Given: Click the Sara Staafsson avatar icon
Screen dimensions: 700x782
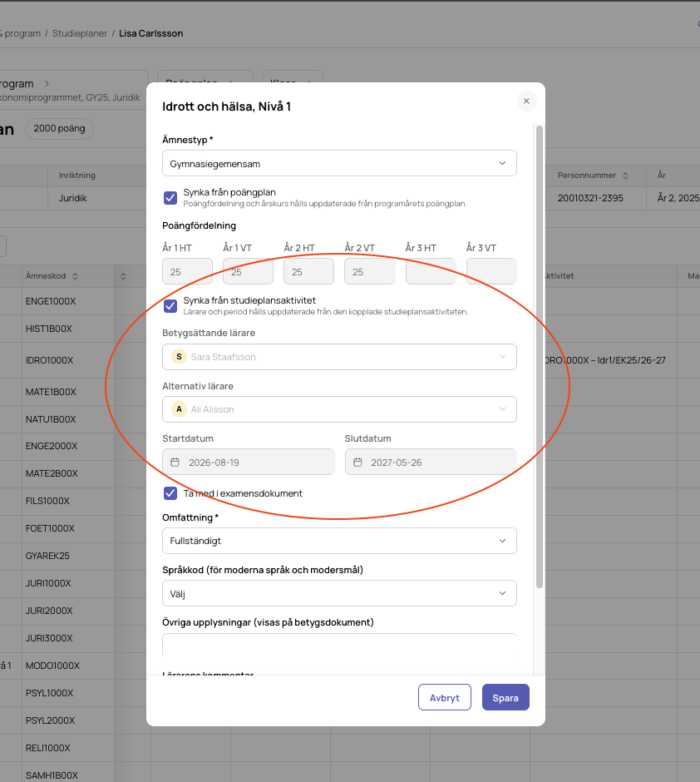Looking at the screenshot, I should [179, 357].
